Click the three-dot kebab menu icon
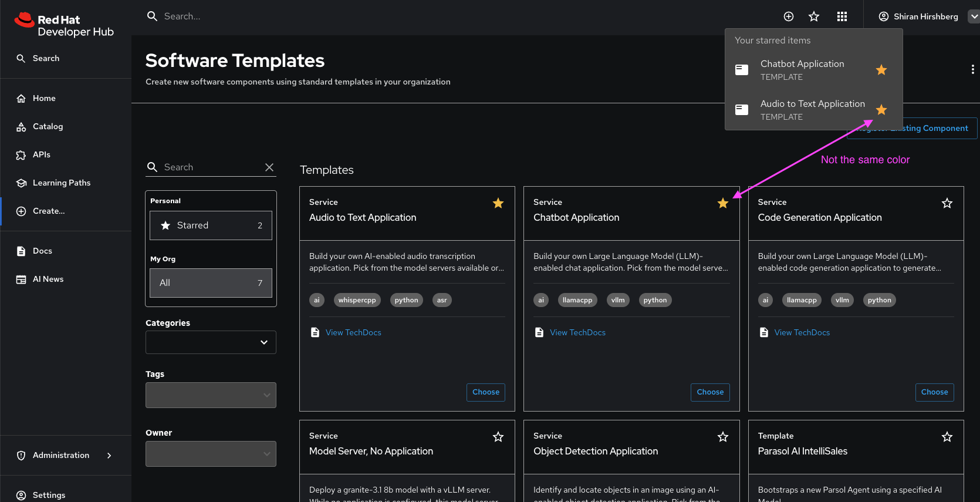 pyautogui.click(x=972, y=69)
